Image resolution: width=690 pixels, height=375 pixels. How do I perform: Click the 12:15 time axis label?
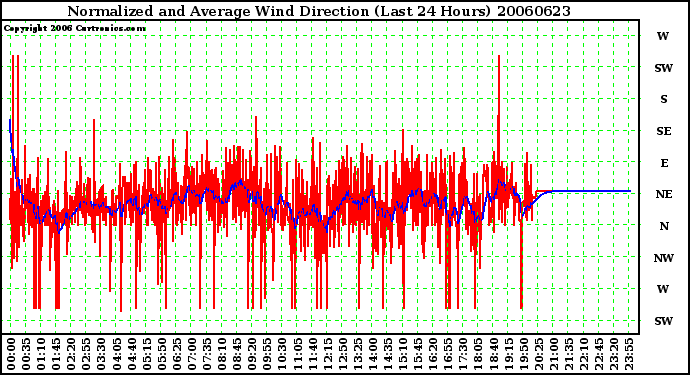coord(327,354)
